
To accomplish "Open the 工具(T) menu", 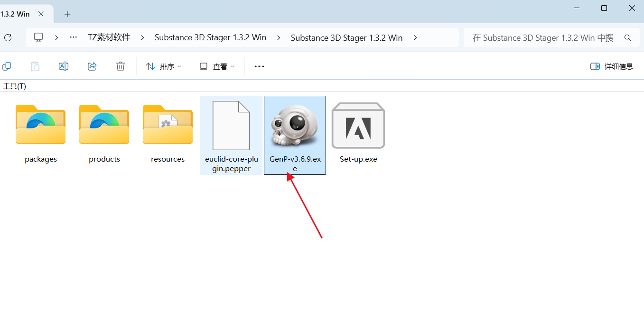I will [15, 86].
